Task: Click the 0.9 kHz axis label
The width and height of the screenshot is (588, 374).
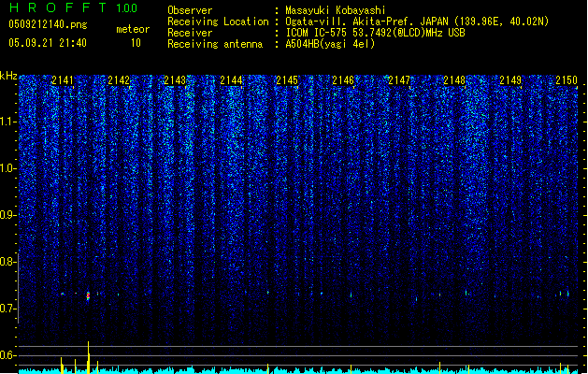Action: tap(8, 215)
